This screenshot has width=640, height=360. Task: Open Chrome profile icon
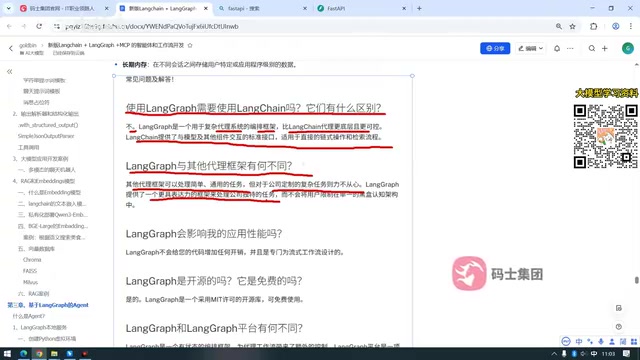pos(616,26)
